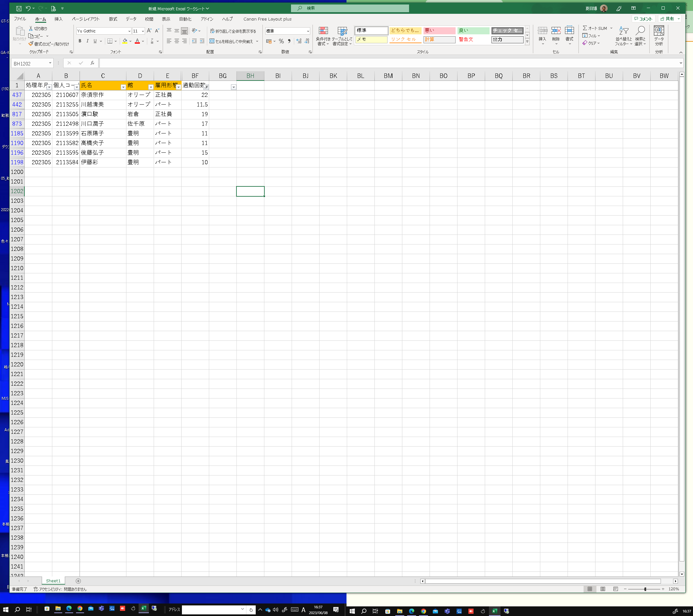693x616 pixels.
Task: Open the データ ribbon tab
Action: coord(131,19)
